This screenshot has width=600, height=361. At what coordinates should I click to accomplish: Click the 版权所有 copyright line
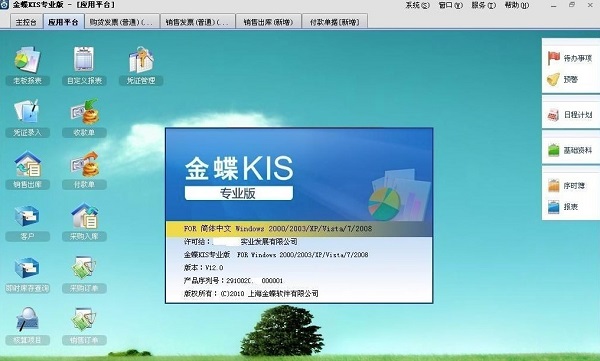[251, 294]
